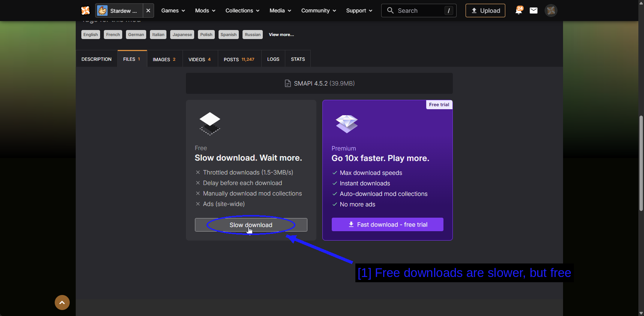This screenshot has width=644, height=316.
Task: Click the Upload button
Action: (x=485, y=11)
